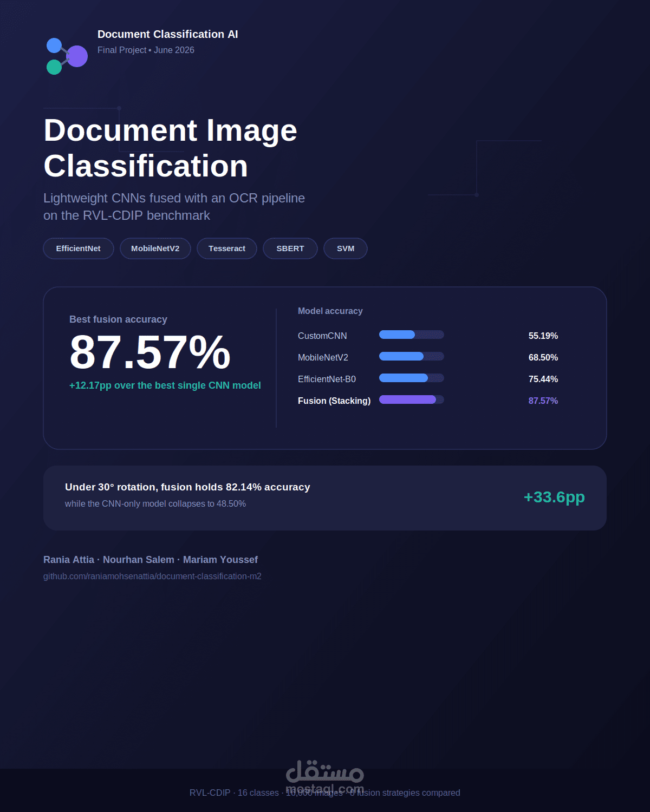This screenshot has height=812, width=650.
Task: Click 'Under 30° rotation, fusion holds 82.14% accuracy'
Action: pos(187,487)
